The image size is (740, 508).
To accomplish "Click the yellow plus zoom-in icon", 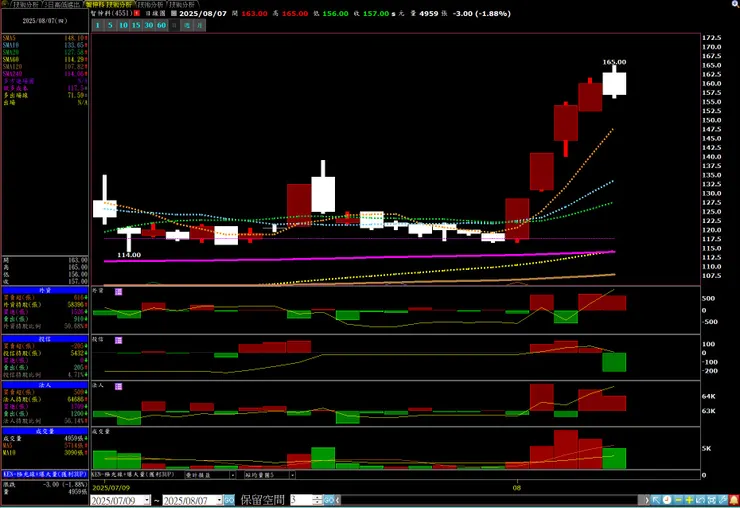I will pos(689,500).
